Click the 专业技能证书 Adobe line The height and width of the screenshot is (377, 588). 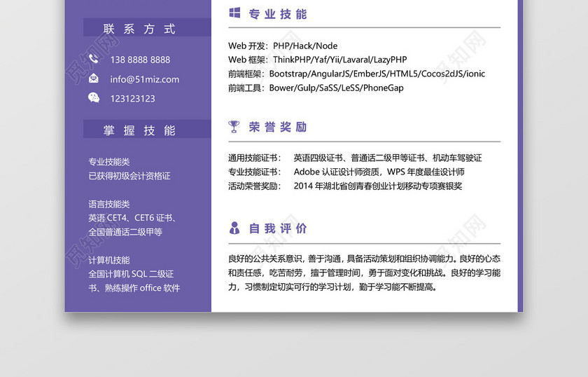pyautogui.click(x=346, y=172)
